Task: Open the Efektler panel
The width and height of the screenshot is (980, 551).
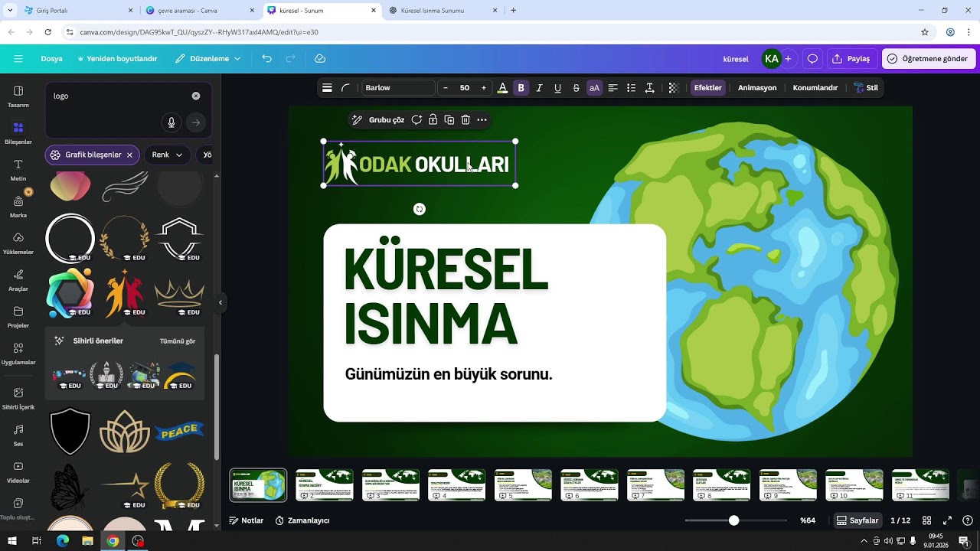Action: (707, 88)
